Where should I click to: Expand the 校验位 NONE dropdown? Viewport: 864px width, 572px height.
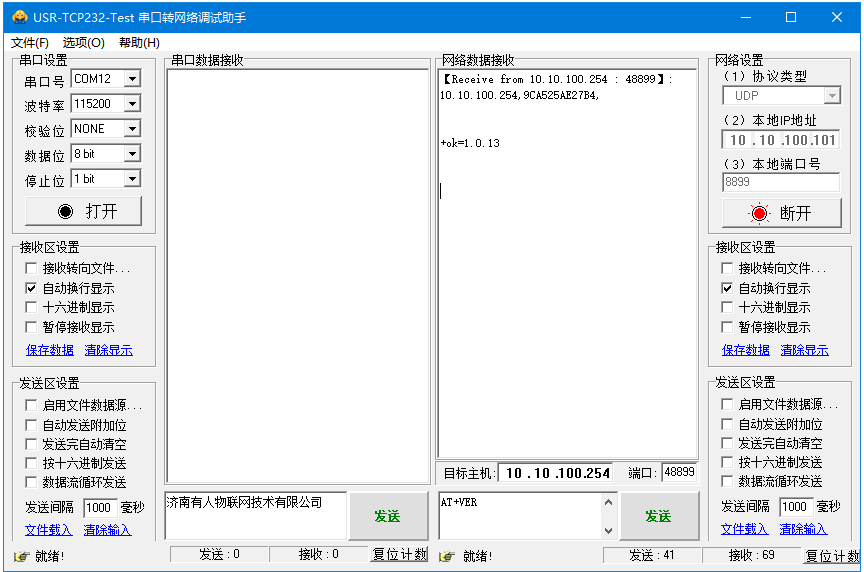coord(132,129)
